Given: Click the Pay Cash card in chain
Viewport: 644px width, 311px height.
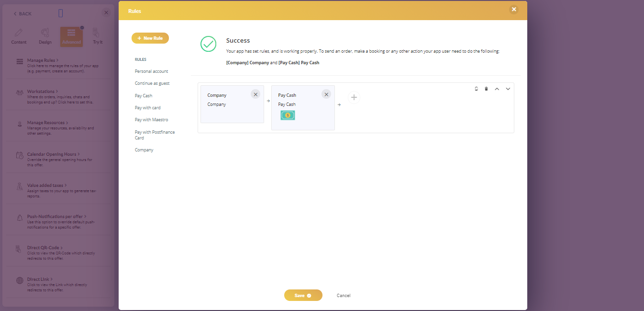Looking at the screenshot, I should coord(303,108).
